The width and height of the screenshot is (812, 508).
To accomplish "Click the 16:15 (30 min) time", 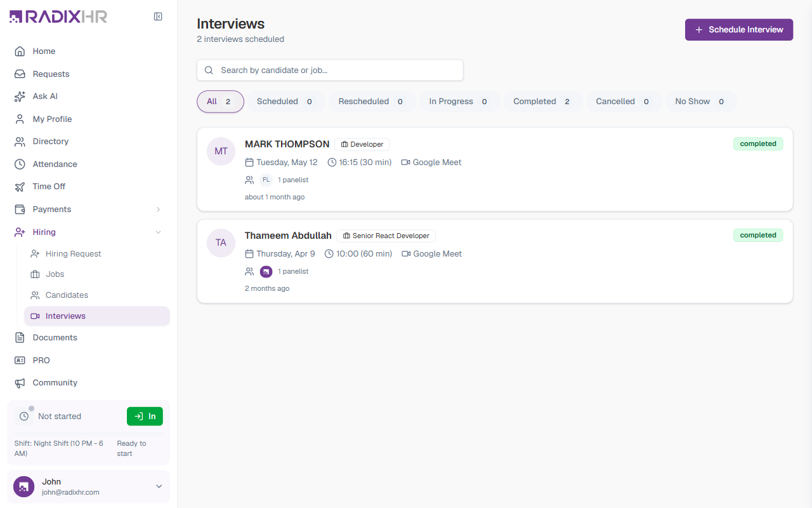I will pos(360,163).
